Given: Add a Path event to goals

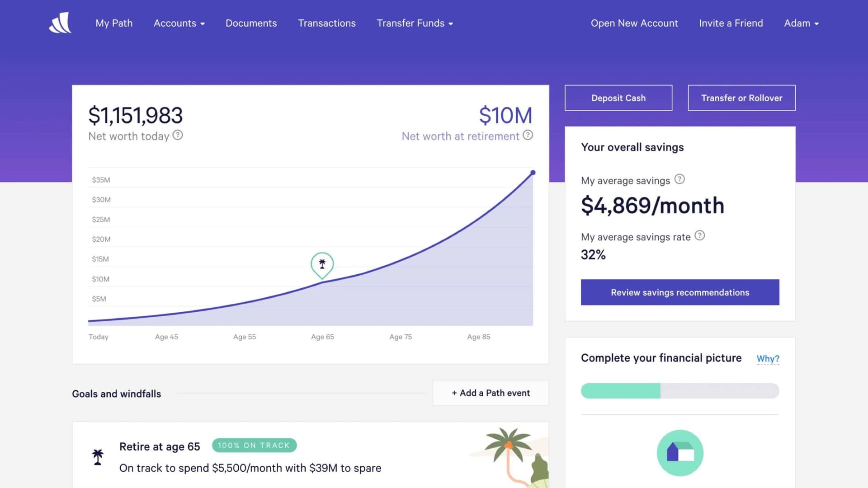Looking at the screenshot, I should click(490, 393).
